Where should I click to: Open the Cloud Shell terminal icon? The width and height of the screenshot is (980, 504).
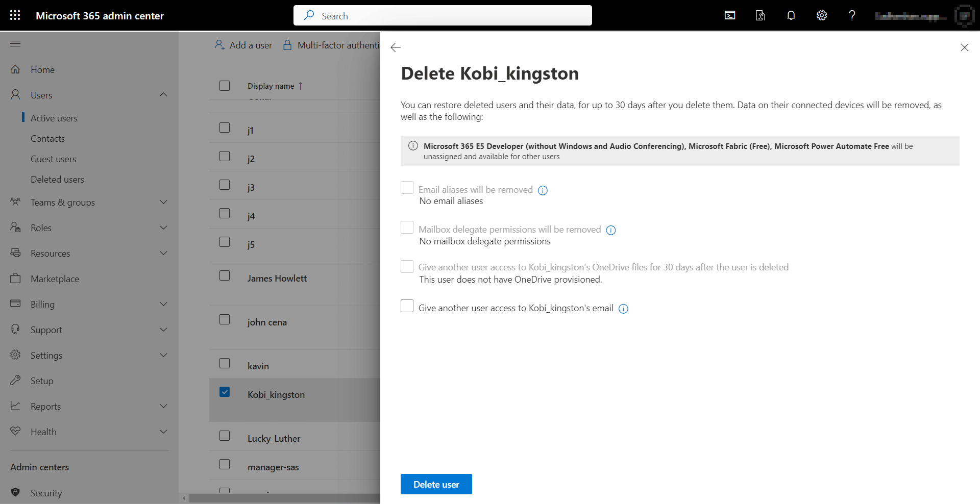click(729, 15)
